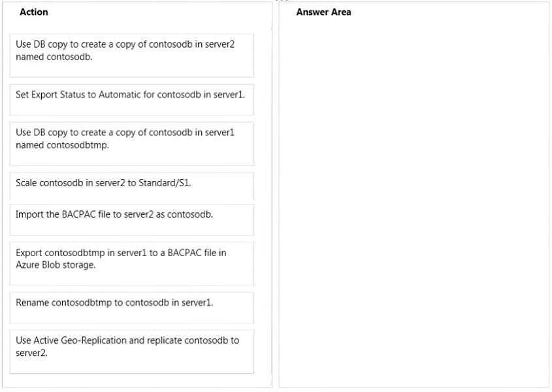Click inside the empty Answer Area panel

point(414,204)
